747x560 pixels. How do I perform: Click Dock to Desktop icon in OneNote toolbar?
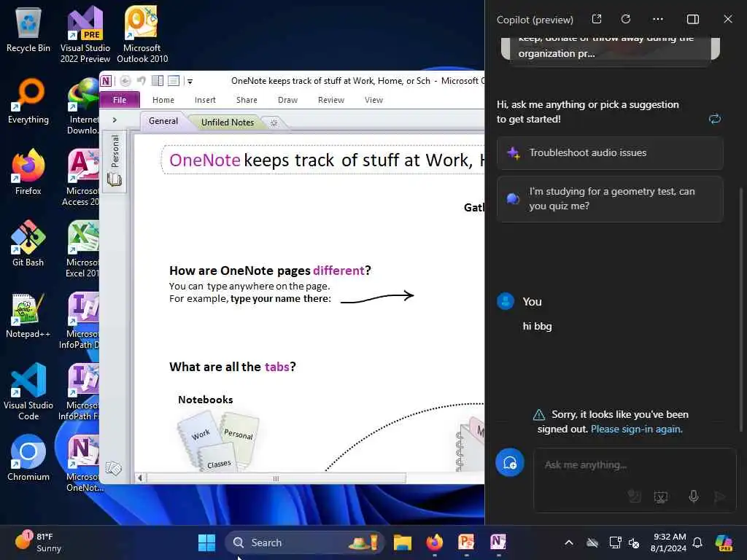(158, 81)
